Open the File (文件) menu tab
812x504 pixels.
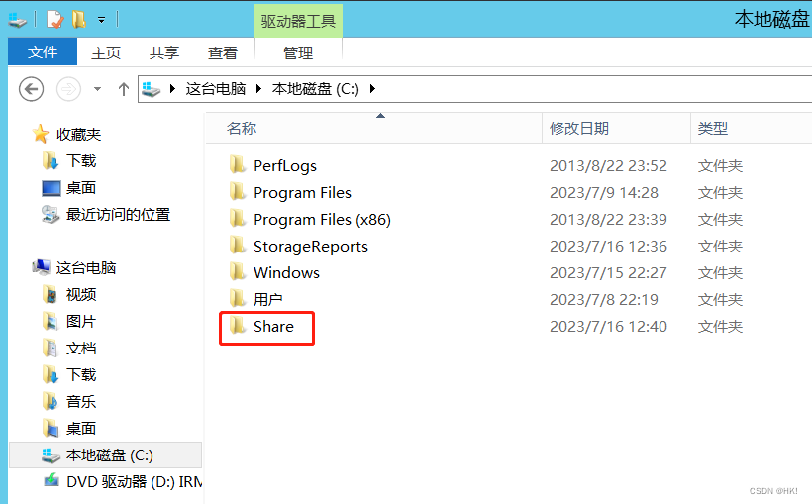point(43,52)
